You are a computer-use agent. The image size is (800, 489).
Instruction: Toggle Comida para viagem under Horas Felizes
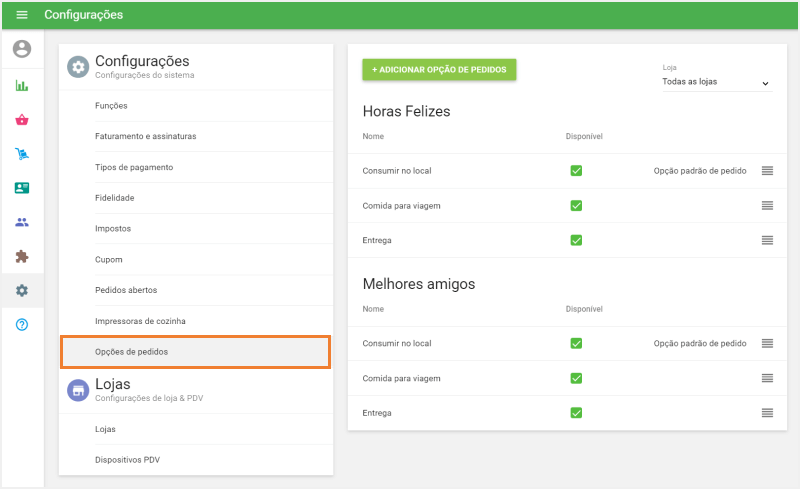click(576, 205)
